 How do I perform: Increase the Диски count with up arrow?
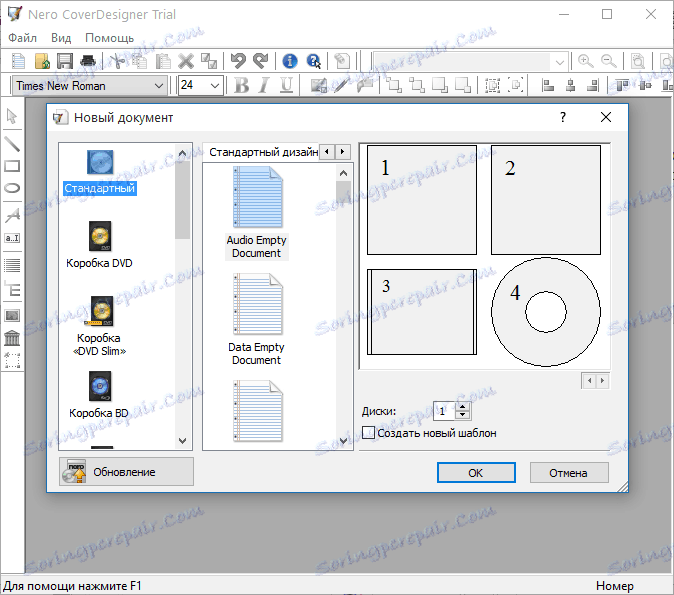coord(463,407)
